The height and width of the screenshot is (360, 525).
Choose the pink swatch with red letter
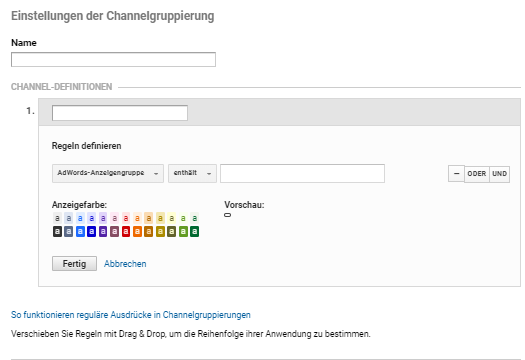[126, 218]
